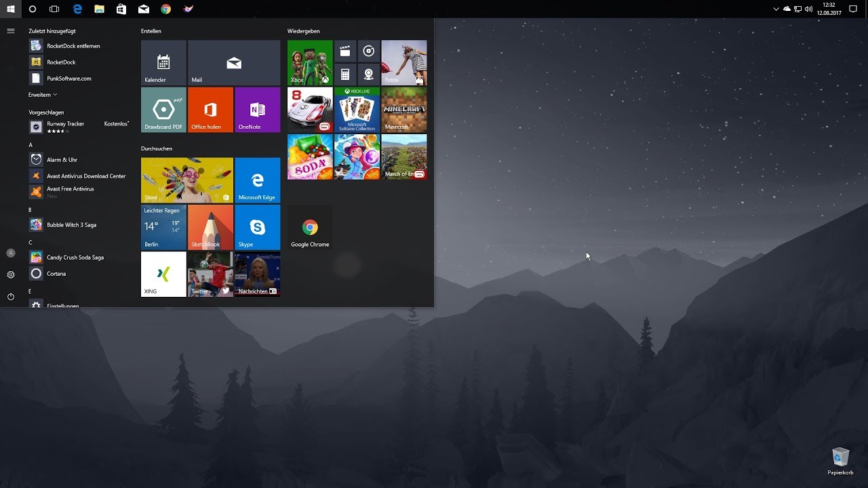Open the Action Center notifications icon
Screen dimensions: 868x488
click(x=853, y=9)
